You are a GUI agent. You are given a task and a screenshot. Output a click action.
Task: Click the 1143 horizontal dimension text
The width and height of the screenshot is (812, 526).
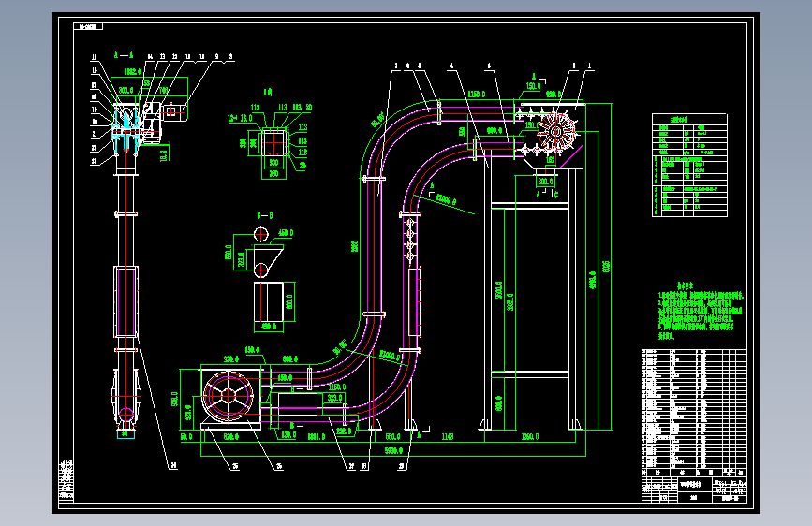pos(448,437)
